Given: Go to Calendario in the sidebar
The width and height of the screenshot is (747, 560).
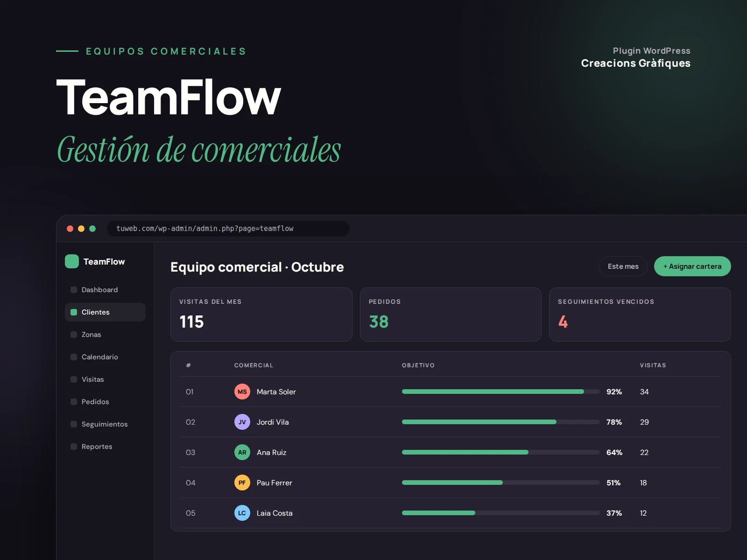Looking at the screenshot, I should (105, 357).
